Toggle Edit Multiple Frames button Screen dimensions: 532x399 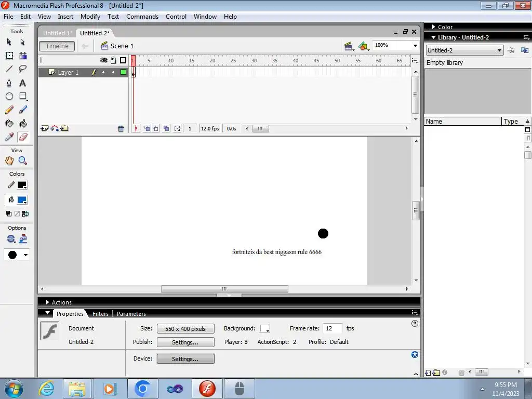(166, 129)
